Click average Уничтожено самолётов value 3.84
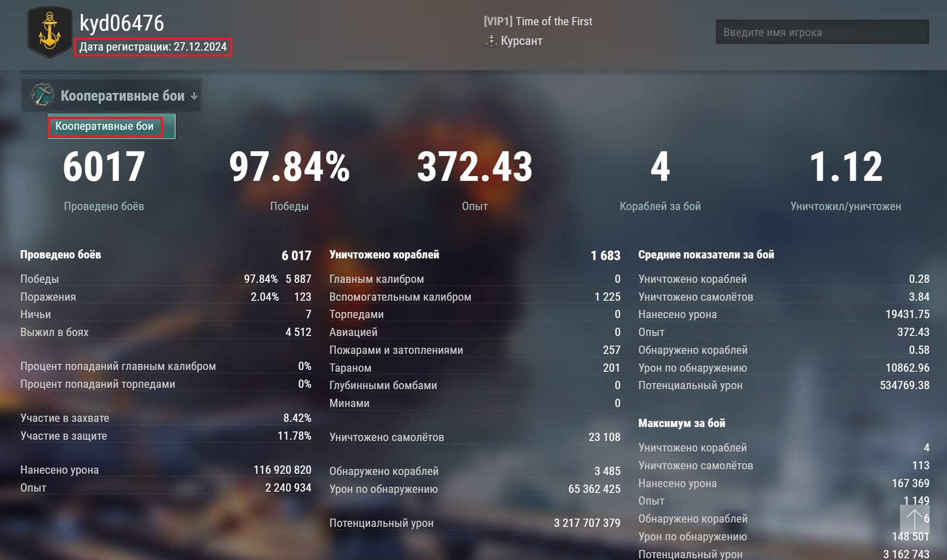947x560 pixels. 919,297
